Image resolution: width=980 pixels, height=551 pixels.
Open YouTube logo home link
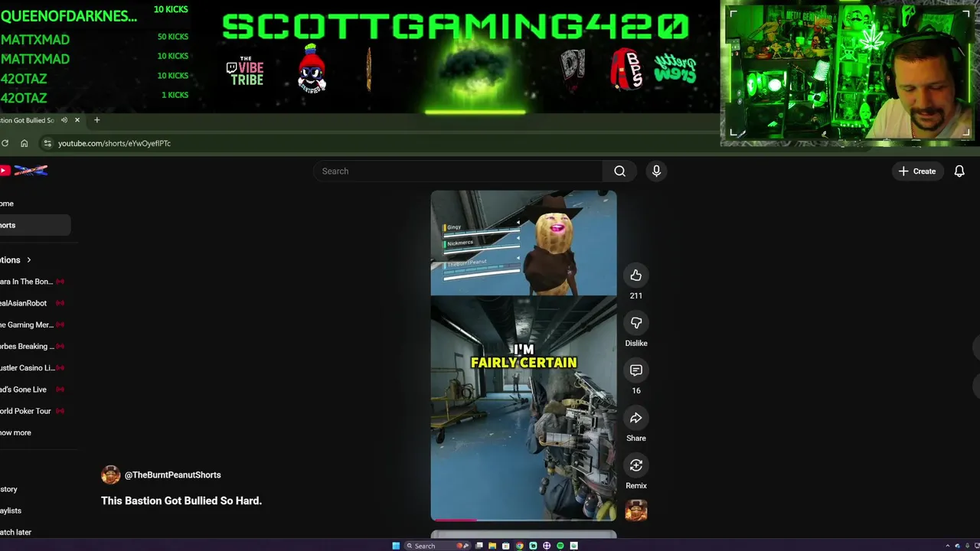24,171
